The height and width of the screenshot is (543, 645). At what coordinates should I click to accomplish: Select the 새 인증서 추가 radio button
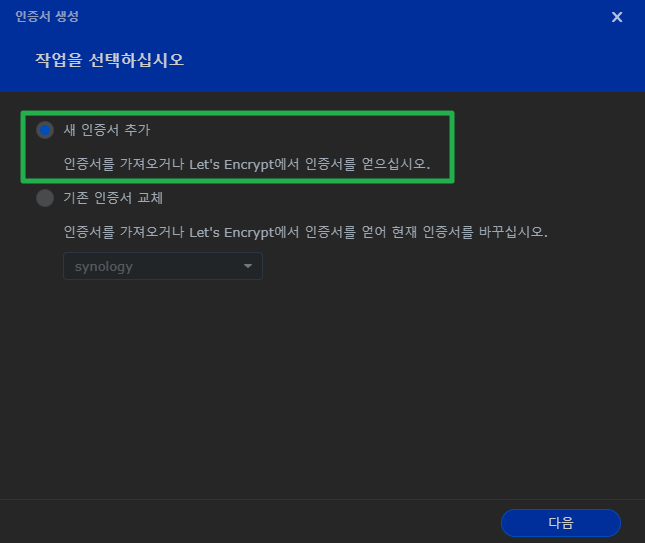tap(45, 130)
